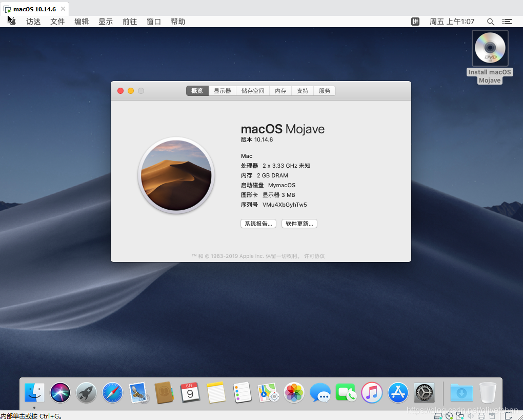Screen dimensions: 523x420
Task: Open Launchpad rocket icon
Action: point(86,393)
